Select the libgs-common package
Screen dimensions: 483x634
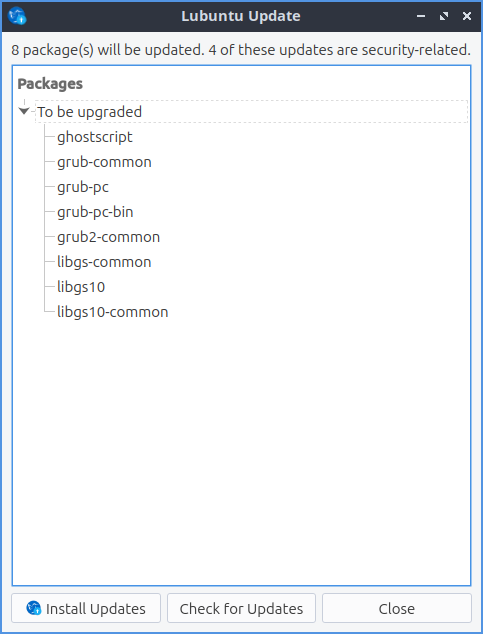tap(104, 262)
